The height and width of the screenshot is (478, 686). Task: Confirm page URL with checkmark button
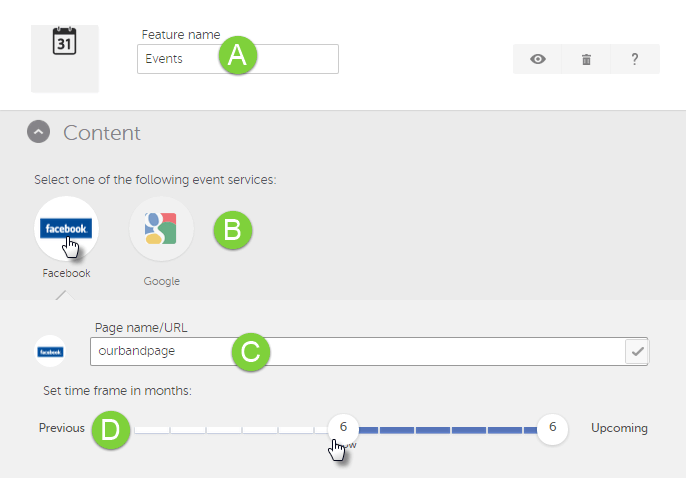tap(636, 352)
